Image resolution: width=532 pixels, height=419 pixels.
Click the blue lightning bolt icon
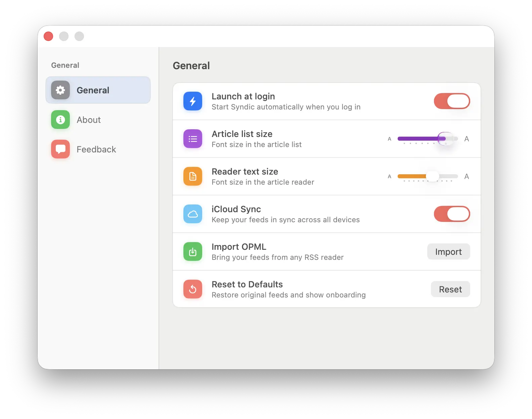(193, 101)
